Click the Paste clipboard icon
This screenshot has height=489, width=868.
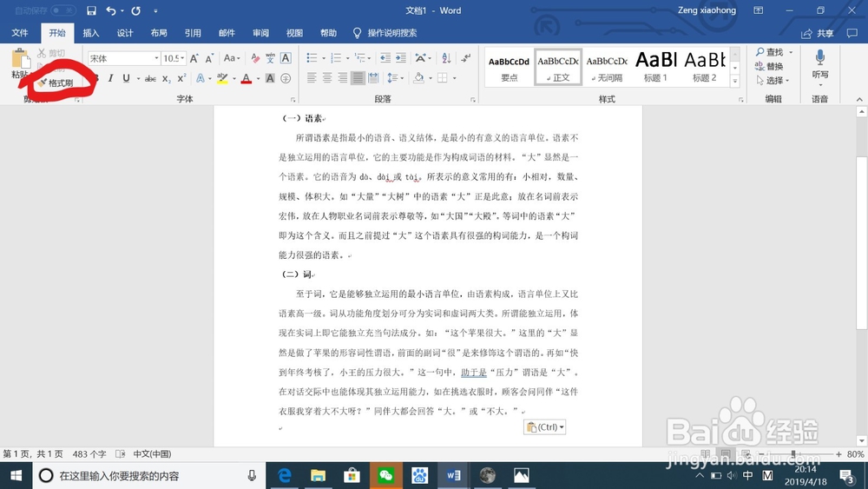(19, 59)
